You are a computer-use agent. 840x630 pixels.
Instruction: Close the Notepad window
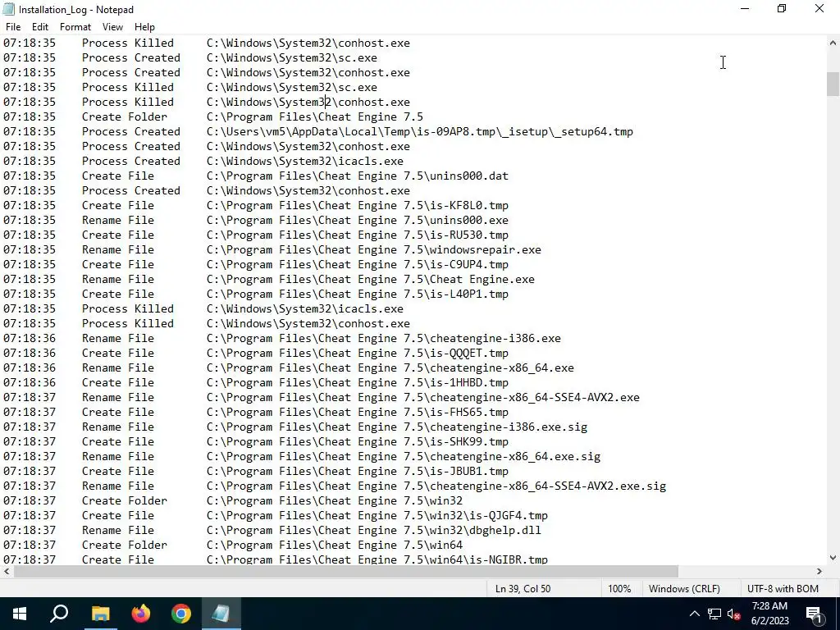[819, 9]
